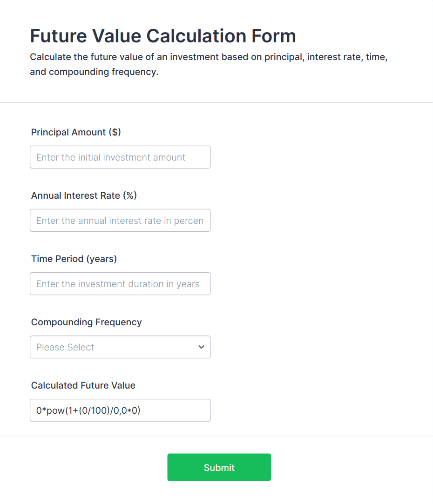
Task: Click 'Enter the initial investment amount' placeholder
Action: (x=111, y=157)
